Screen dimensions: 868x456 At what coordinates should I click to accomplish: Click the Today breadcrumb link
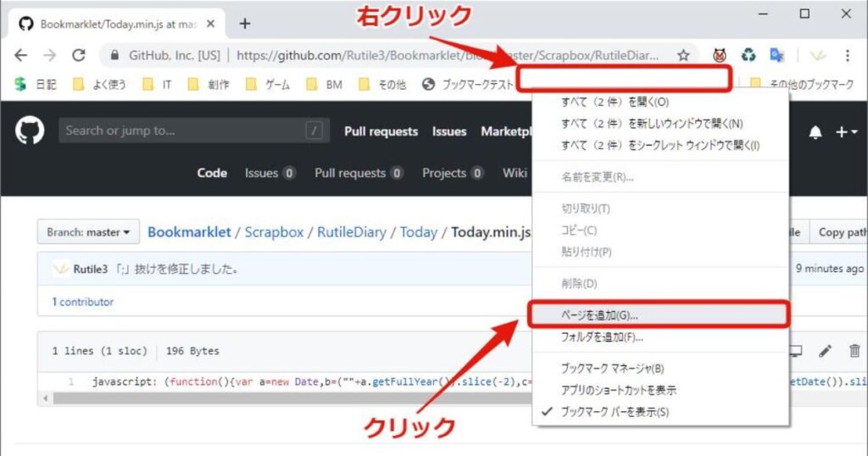coord(419,232)
